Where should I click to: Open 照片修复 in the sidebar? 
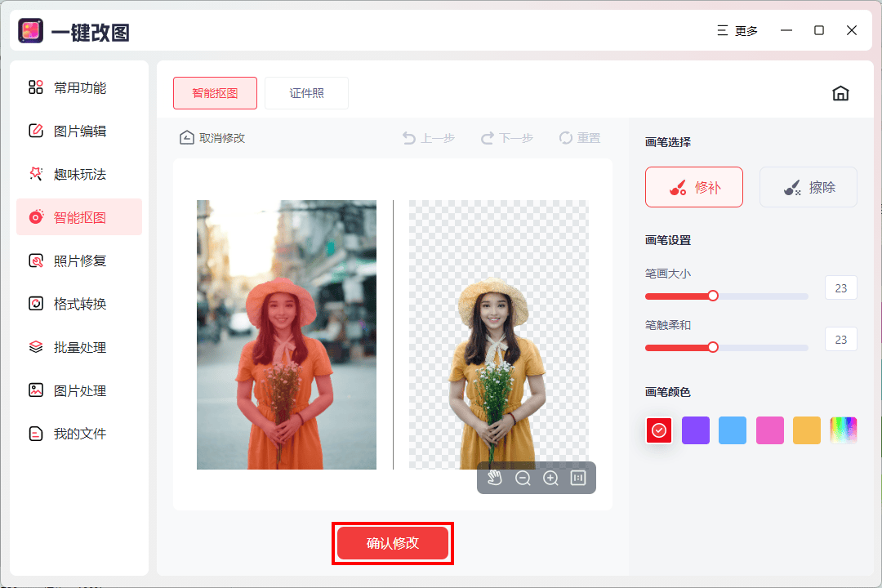[78, 261]
